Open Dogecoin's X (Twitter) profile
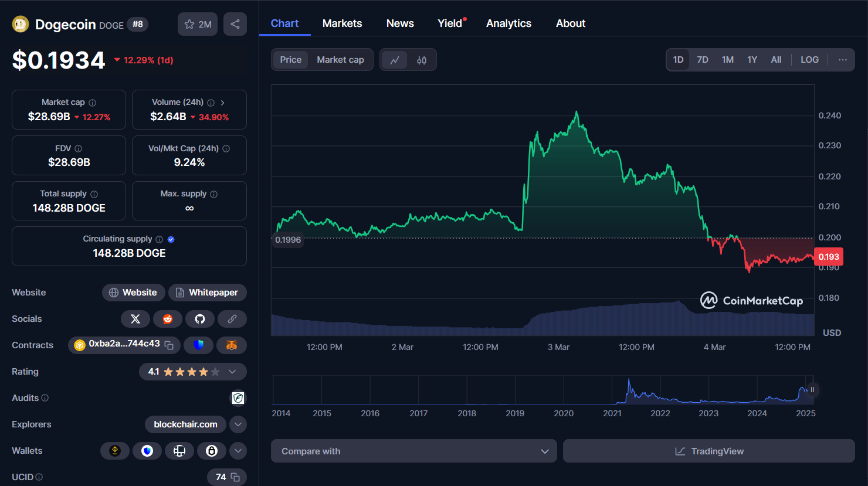The width and height of the screenshot is (868, 486). [135, 318]
